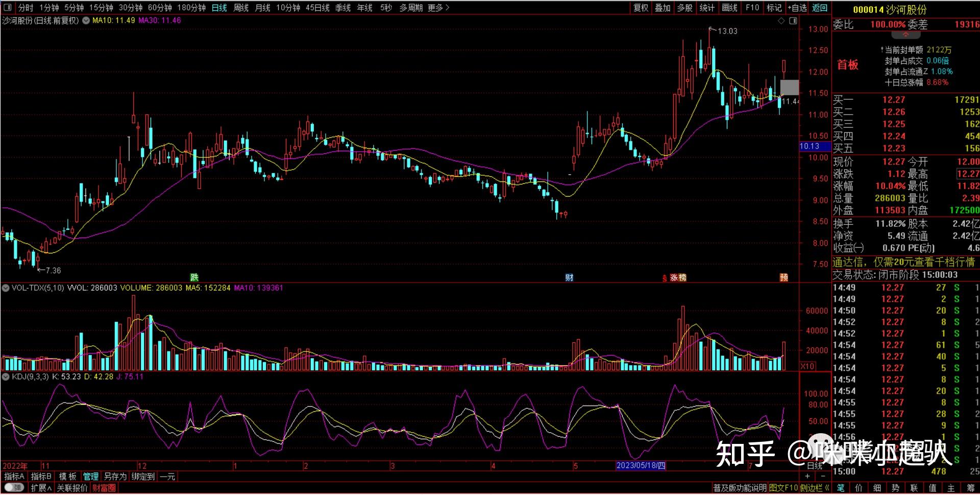Select the 15分钟 period
This screenshot has height=495, width=980.
pos(101,8)
